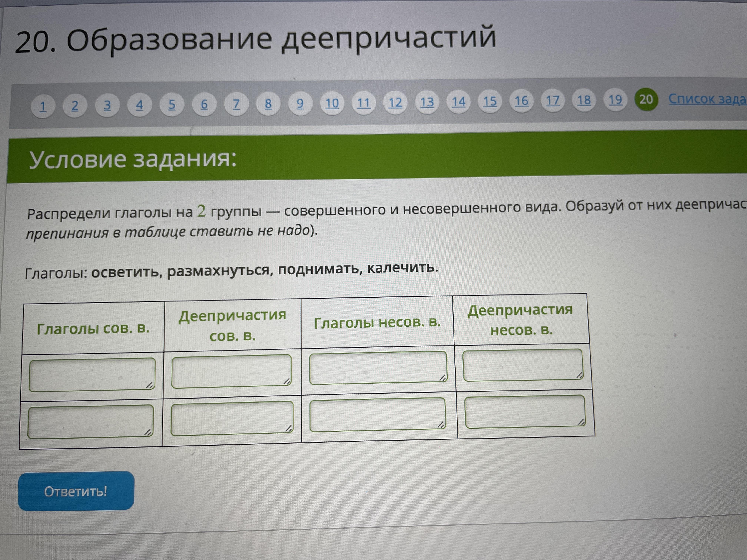Go to task number 7

(236, 104)
